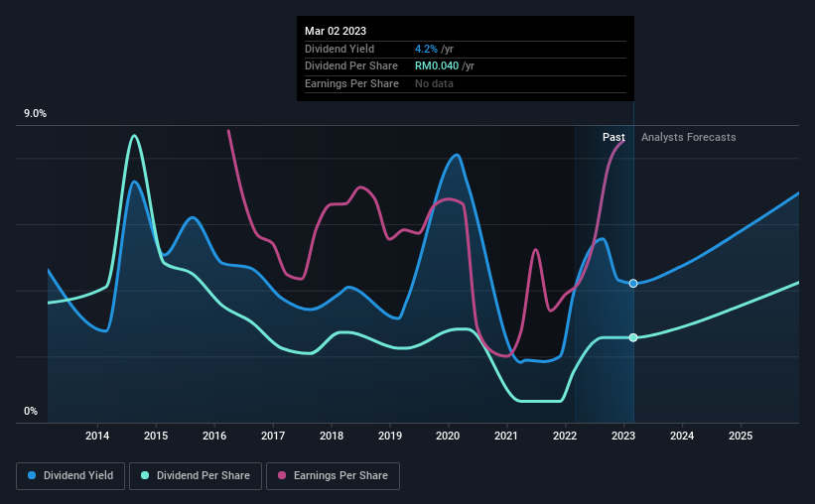Click the Dividend Yield tooltip row label

340,49
